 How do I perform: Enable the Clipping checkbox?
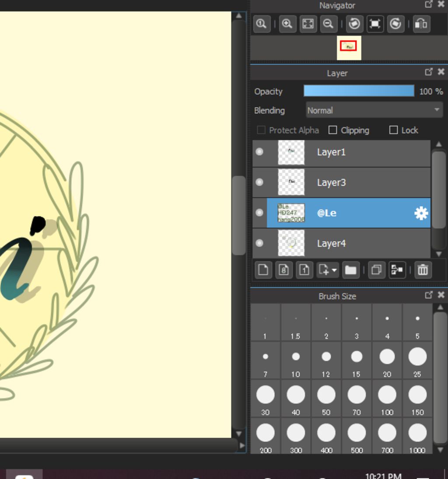pos(332,130)
